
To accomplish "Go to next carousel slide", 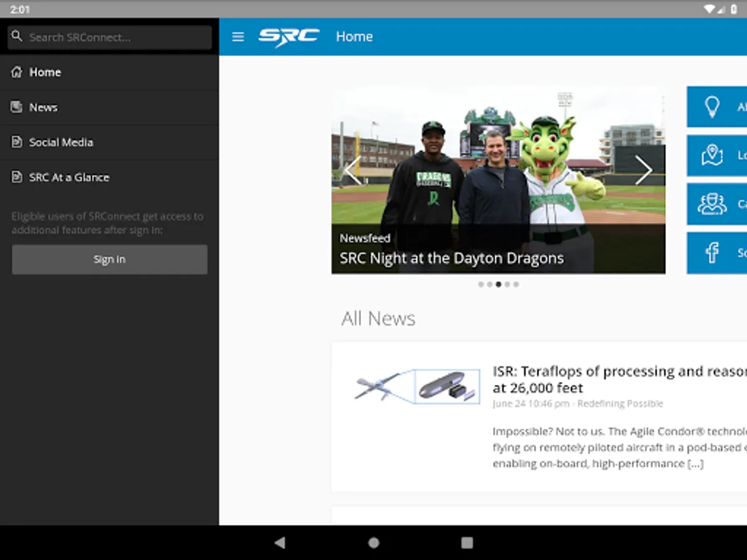I will [643, 170].
